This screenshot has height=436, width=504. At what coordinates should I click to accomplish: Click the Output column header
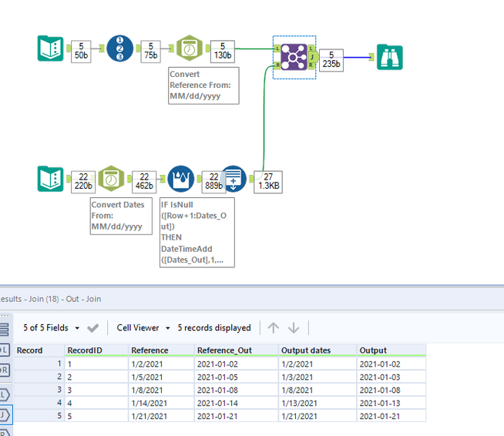tap(391, 350)
